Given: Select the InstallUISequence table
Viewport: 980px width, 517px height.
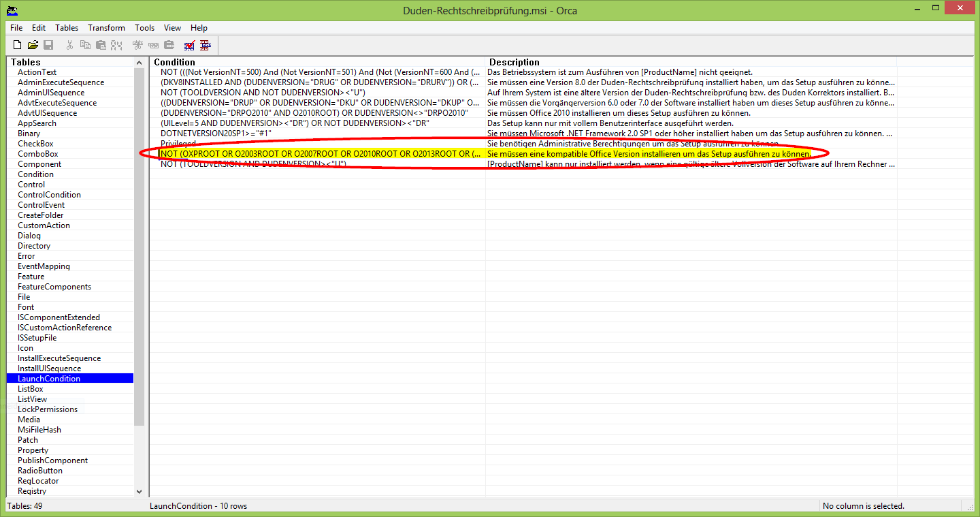Looking at the screenshot, I should click(49, 369).
